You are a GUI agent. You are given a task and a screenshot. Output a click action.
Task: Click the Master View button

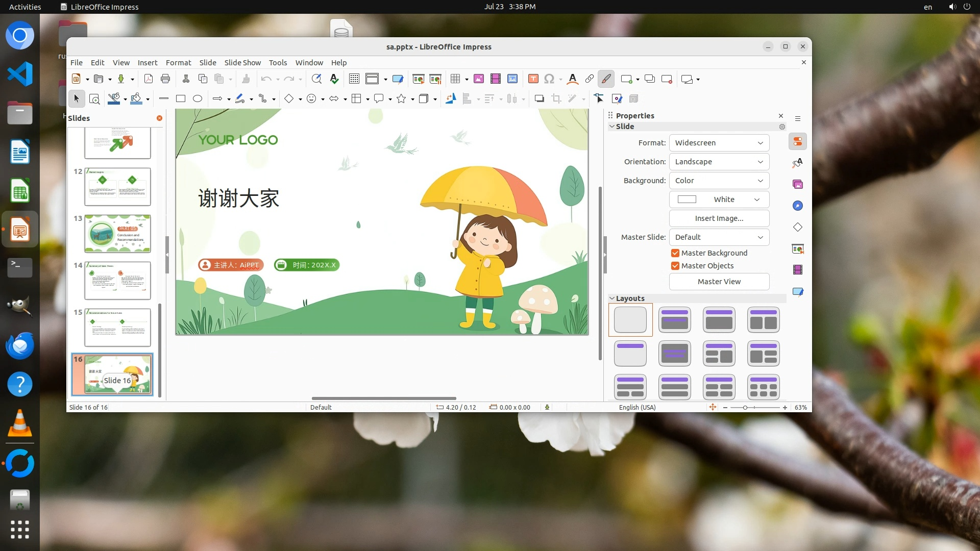(x=719, y=282)
